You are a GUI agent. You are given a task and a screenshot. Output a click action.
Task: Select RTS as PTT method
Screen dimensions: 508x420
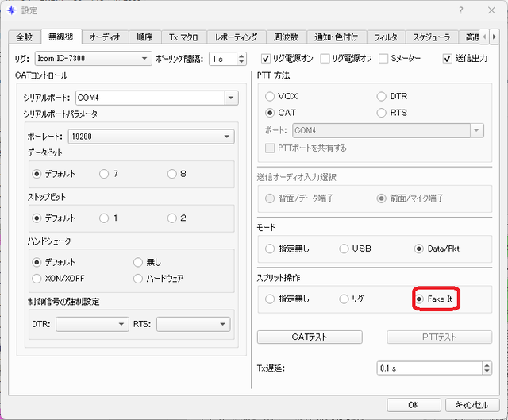click(382, 113)
